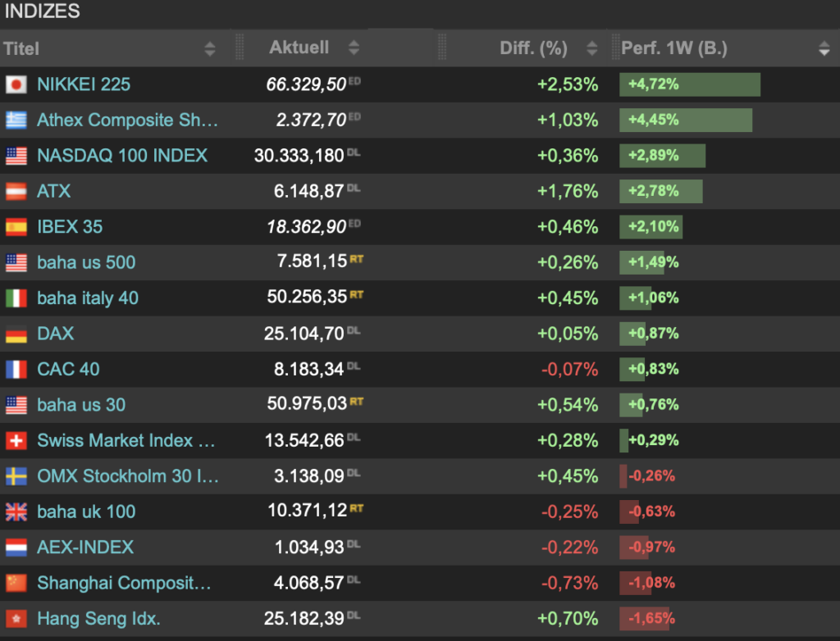
Task: Open the IBEX 35 index link
Action: pos(70,226)
